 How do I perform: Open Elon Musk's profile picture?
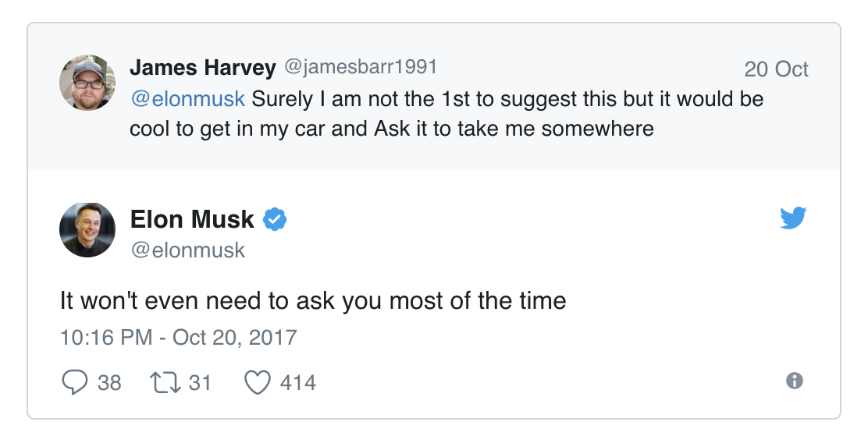point(87,230)
